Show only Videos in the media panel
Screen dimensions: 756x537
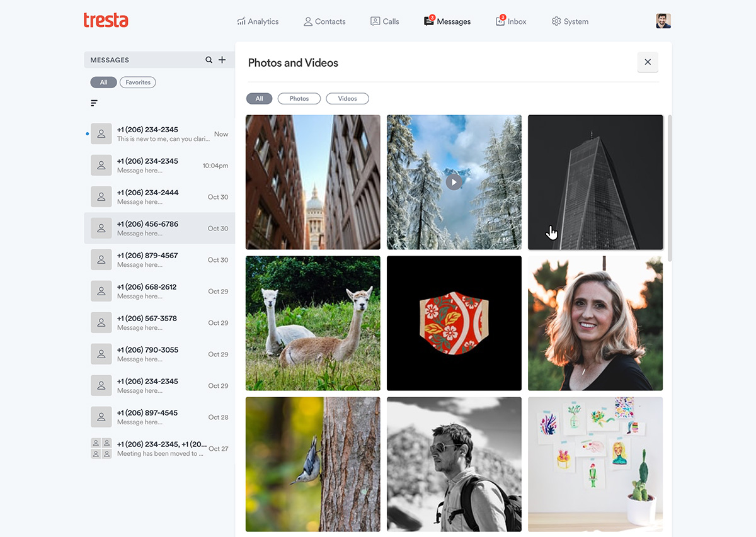347,99
